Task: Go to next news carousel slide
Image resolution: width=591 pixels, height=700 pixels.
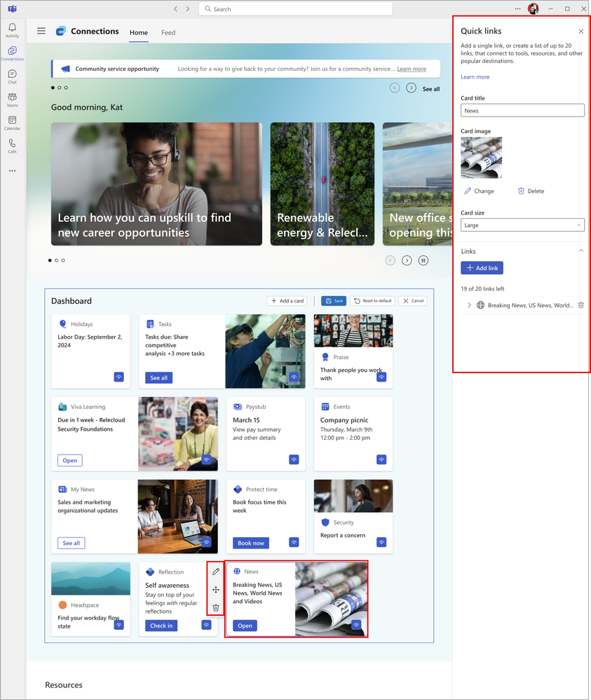Action: (407, 260)
